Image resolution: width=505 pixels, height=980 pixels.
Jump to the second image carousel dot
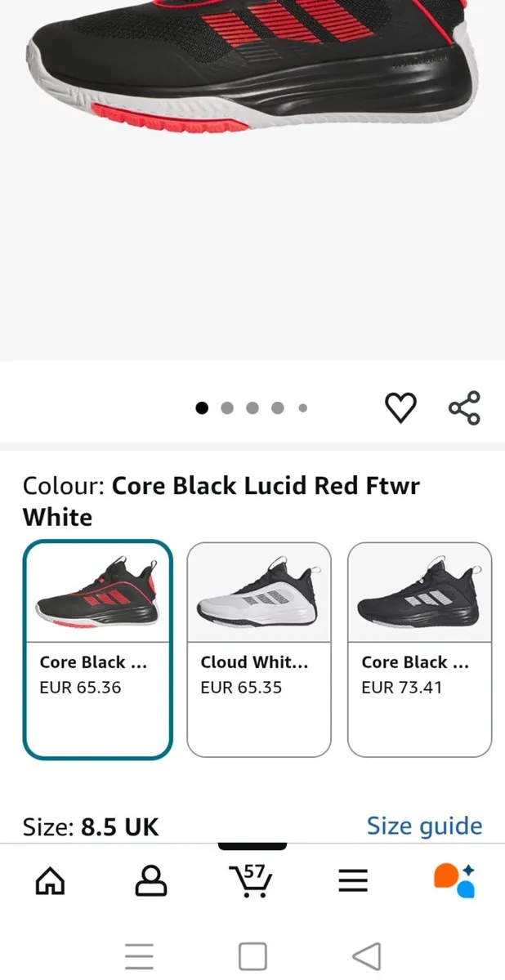point(226,407)
